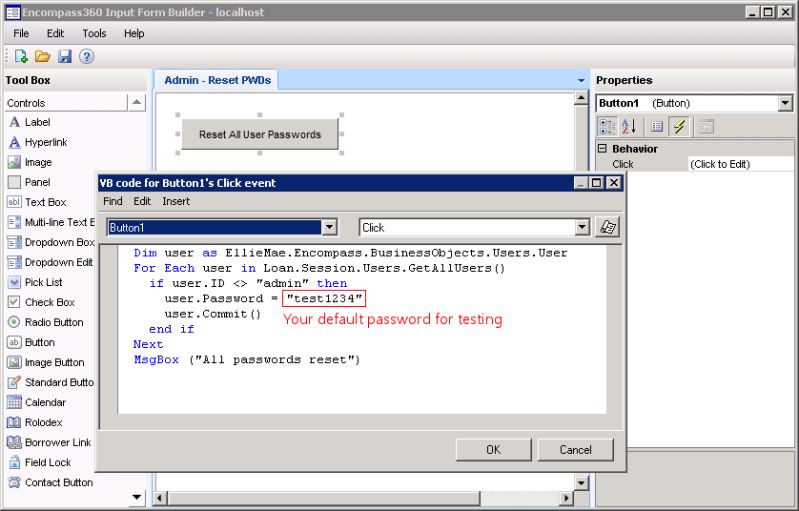This screenshot has width=799, height=511.
Task: Open the Button1 object dropdown in code dialog
Action: click(330, 227)
